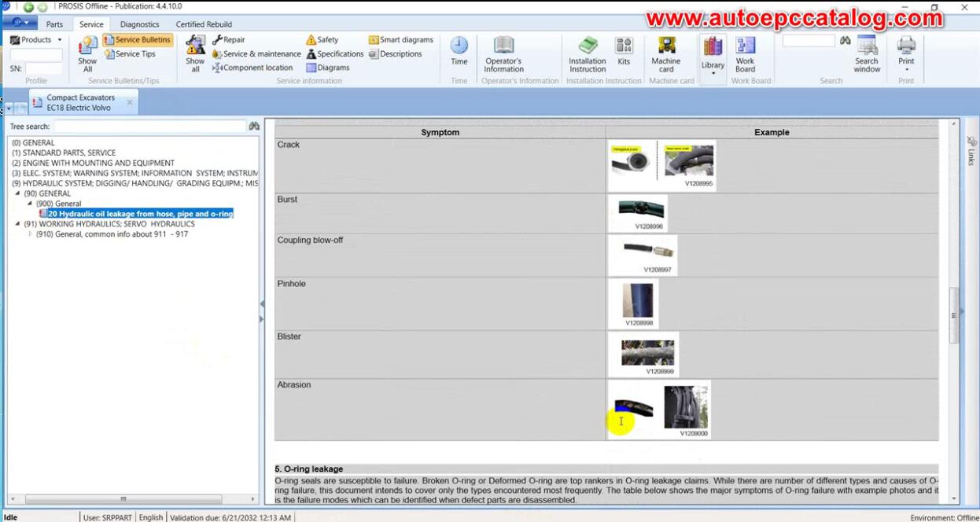Open the Coupling blow-off image V1208997
Image resolution: width=980 pixels, height=522 pixels.
click(x=643, y=255)
